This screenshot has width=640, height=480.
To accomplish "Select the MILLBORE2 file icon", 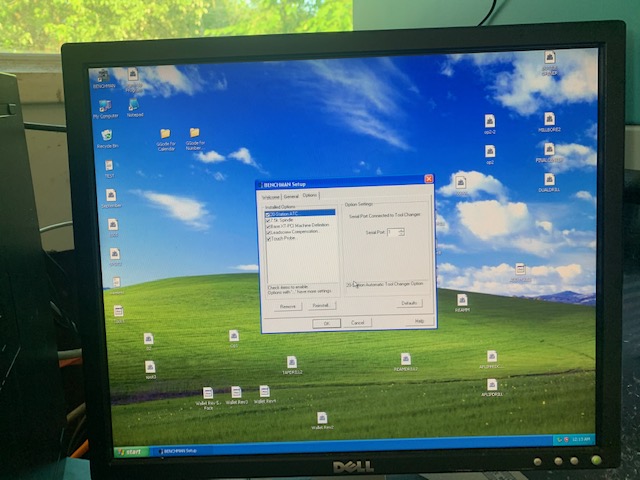I will (549, 122).
